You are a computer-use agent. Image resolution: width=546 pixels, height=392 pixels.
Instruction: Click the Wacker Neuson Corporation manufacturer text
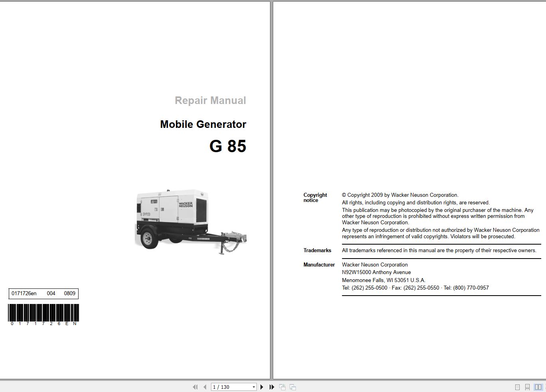pos(375,265)
